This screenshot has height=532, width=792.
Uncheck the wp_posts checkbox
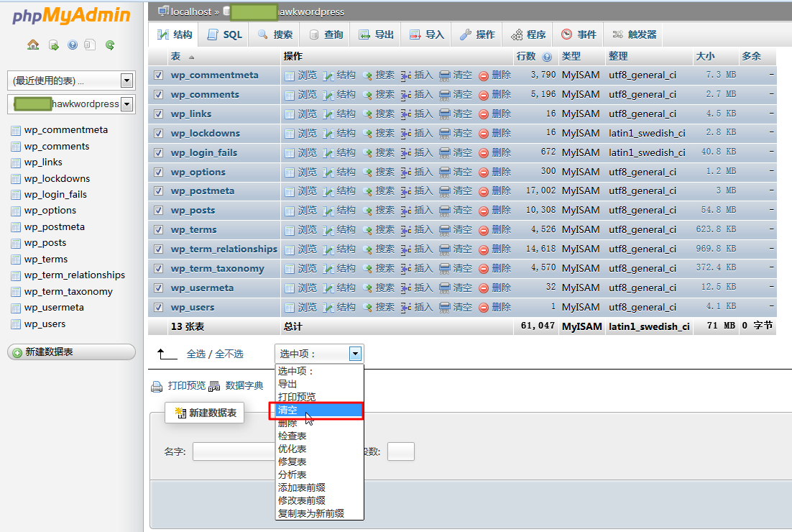(x=159, y=210)
